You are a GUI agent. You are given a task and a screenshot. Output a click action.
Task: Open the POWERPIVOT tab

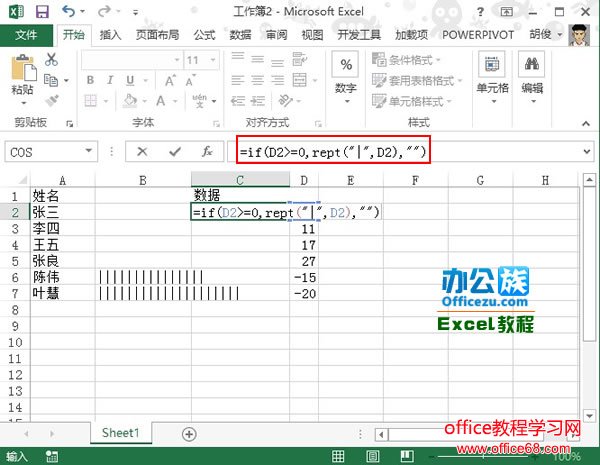tap(478, 35)
